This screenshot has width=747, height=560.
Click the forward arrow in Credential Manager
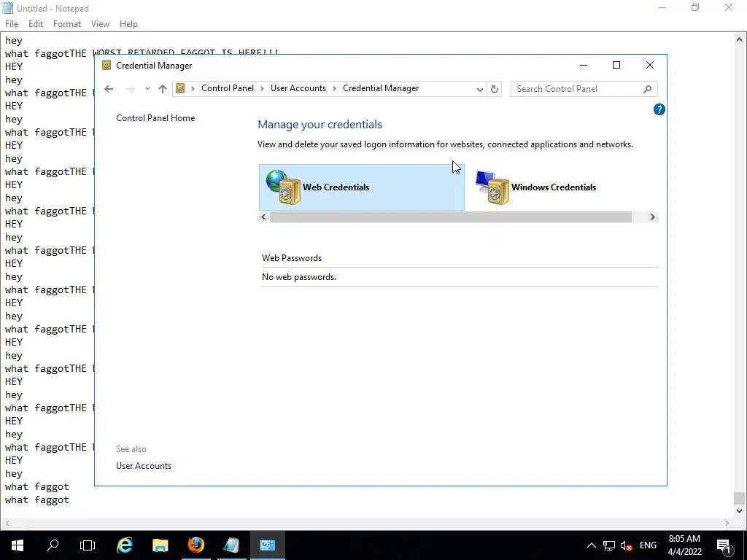click(x=131, y=88)
